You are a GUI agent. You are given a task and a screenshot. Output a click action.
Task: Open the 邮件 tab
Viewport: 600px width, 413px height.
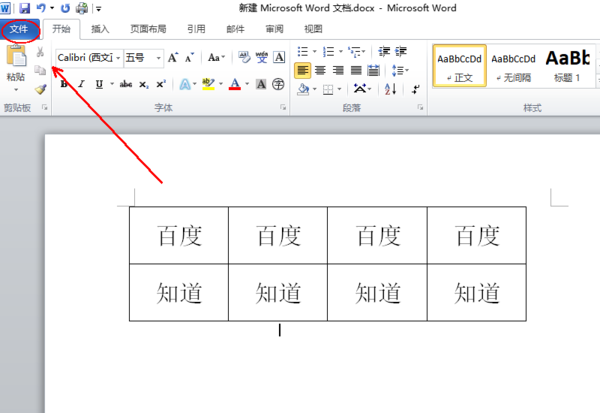point(235,29)
